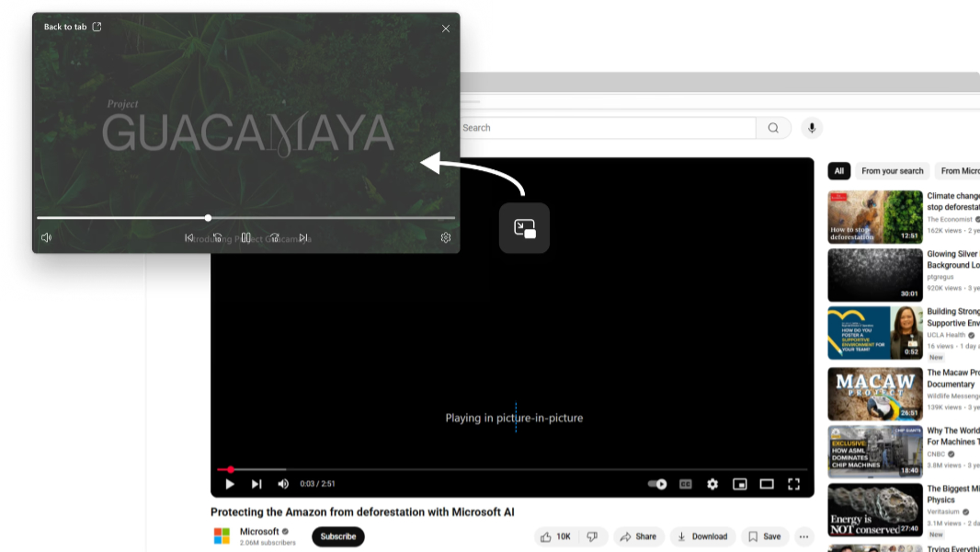Pause playback in the picture-in-picture window

[x=246, y=236]
